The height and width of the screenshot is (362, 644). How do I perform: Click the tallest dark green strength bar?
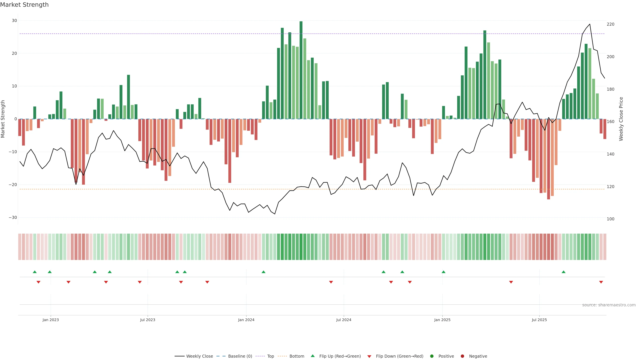coord(301,70)
